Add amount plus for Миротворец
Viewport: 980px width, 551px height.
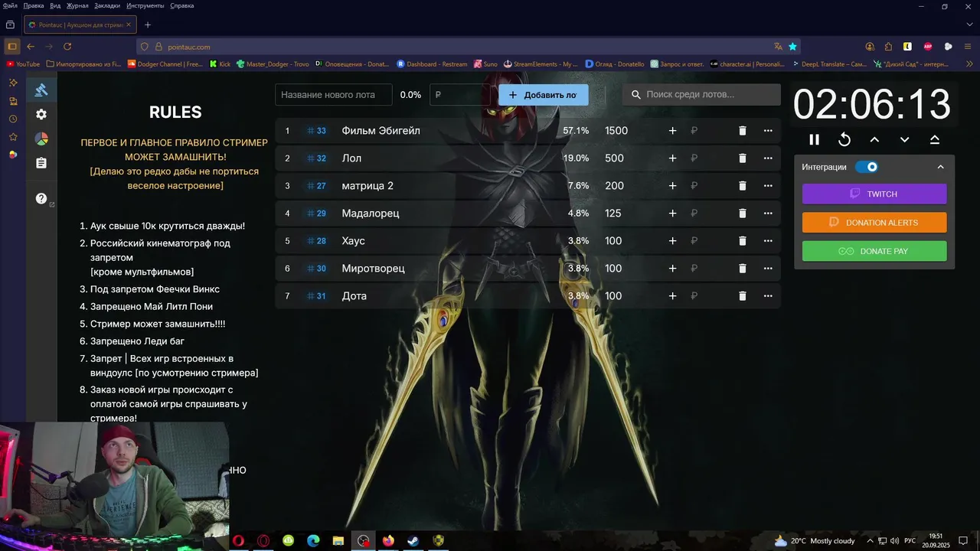(x=672, y=269)
